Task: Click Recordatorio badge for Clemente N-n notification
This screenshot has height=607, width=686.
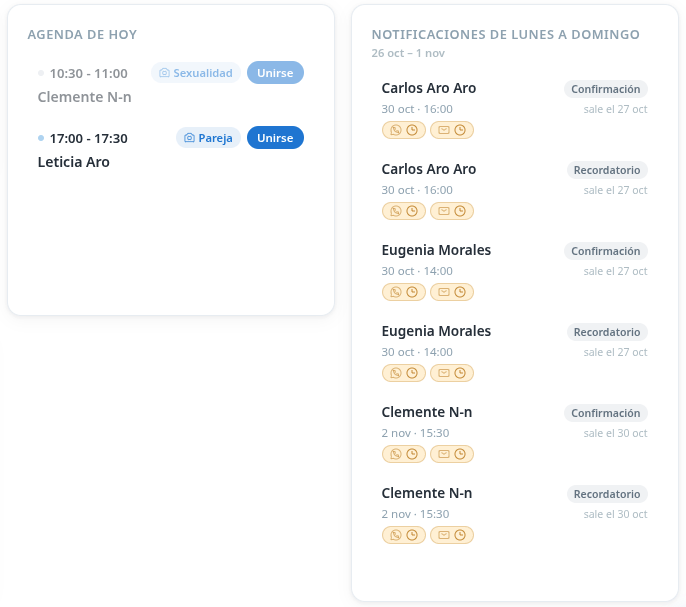Action: [x=607, y=494]
